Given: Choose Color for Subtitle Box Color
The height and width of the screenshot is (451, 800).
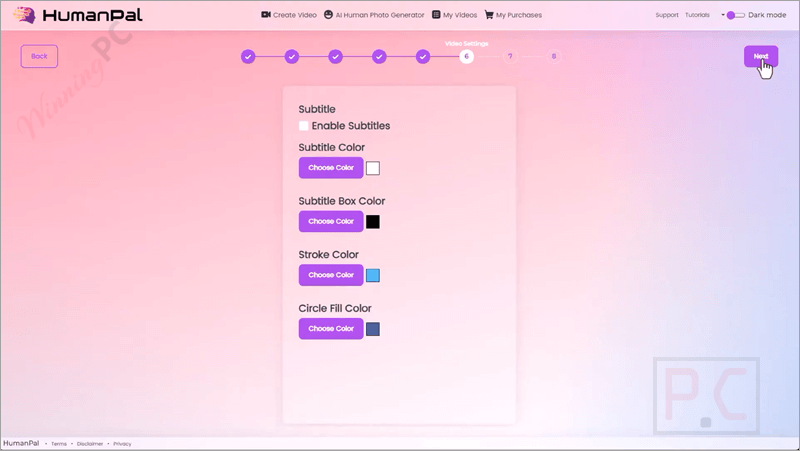Looking at the screenshot, I should (331, 221).
